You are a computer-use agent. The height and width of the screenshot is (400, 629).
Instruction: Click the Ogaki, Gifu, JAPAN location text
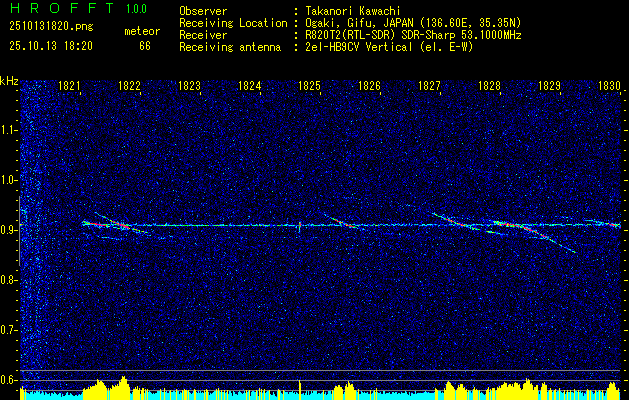coord(413,23)
